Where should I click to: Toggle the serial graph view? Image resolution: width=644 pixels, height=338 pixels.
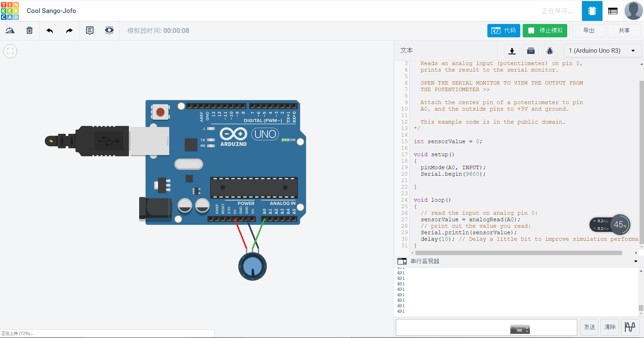[630, 327]
